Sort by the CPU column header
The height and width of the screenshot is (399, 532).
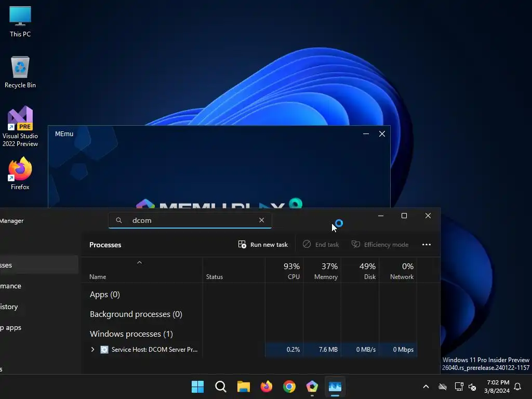284,271
